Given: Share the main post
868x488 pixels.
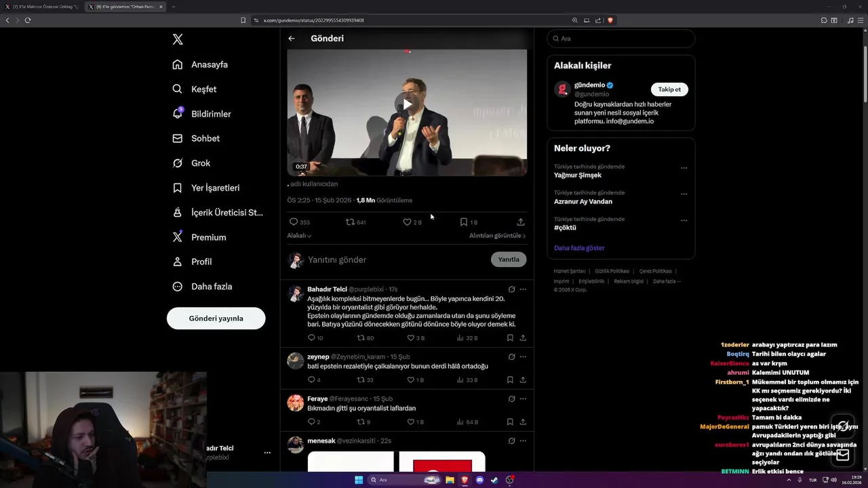Looking at the screenshot, I should (521, 222).
